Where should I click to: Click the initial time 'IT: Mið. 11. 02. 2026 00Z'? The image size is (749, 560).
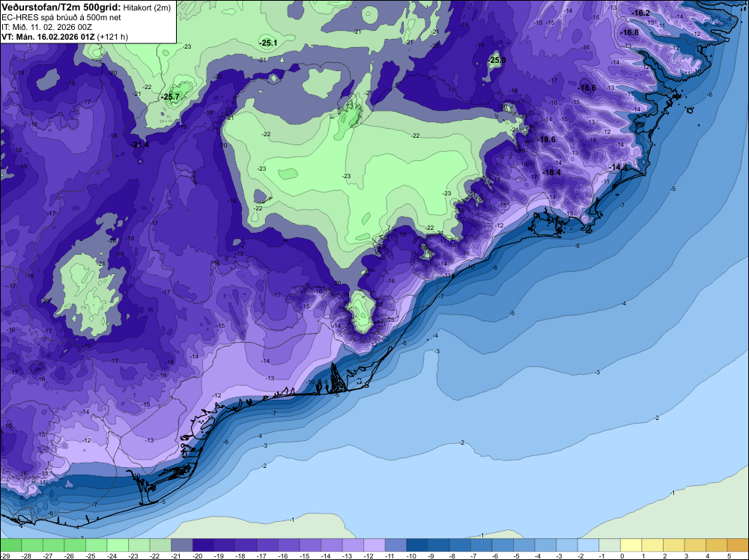[46, 27]
